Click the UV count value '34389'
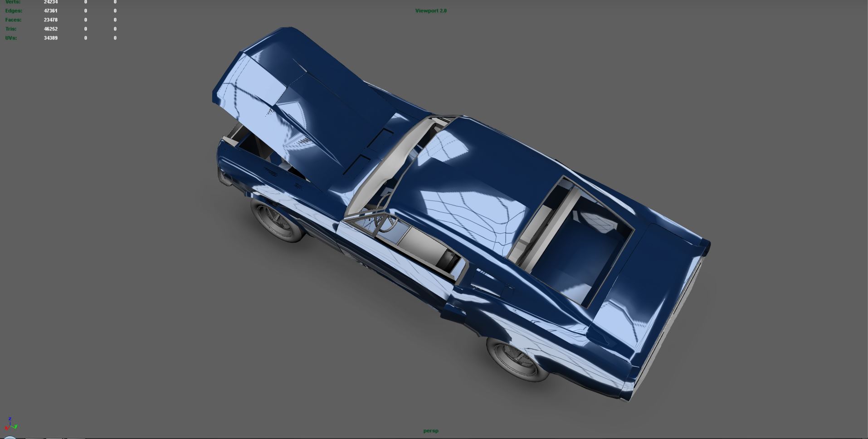The width and height of the screenshot is (868, 439). (x=51, y=38)
